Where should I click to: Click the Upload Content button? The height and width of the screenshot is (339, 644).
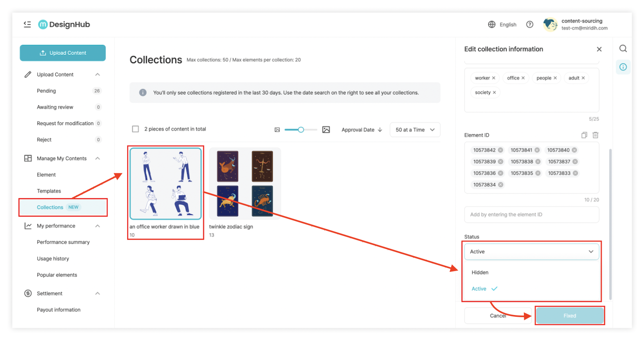coord(63,53)
